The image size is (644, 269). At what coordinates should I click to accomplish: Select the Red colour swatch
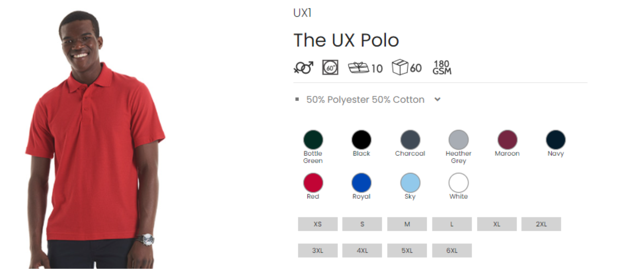313,183
